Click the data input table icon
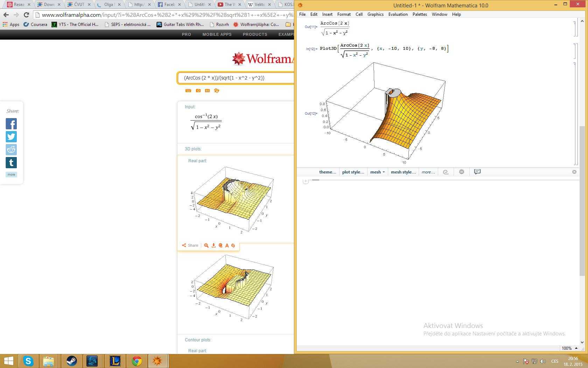Screen dimensions: 588x368 point(207,91)
